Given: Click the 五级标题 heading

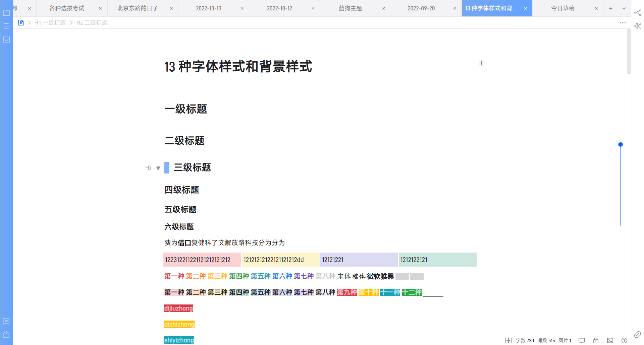Looking at the screenshot, I should (180, 209).
